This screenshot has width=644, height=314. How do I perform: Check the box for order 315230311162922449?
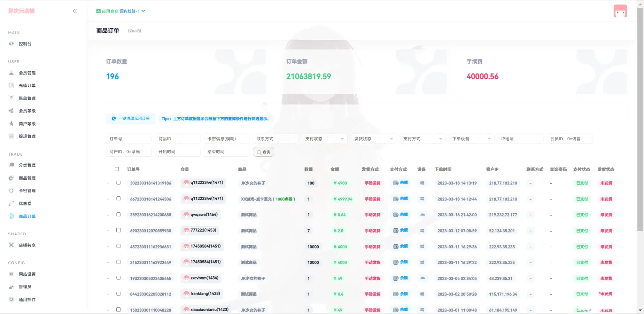118,262
